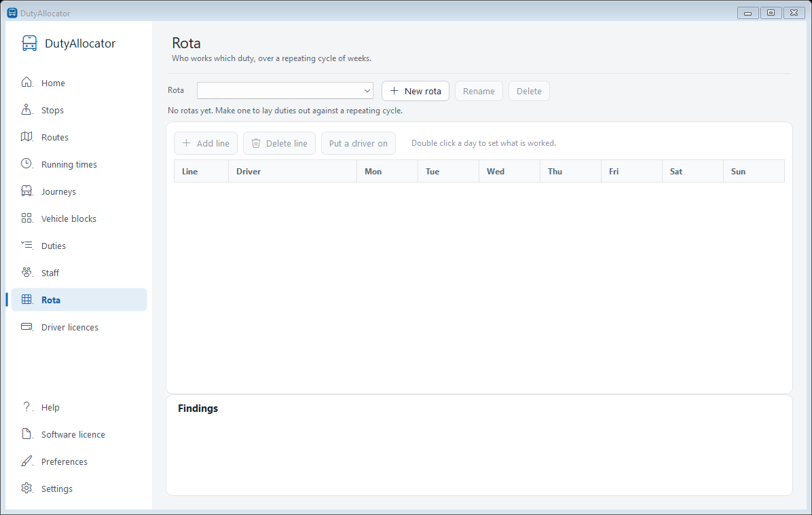Click Put a driver on button
The height and width of the screenshot is (515, 812).
point(358,143)
